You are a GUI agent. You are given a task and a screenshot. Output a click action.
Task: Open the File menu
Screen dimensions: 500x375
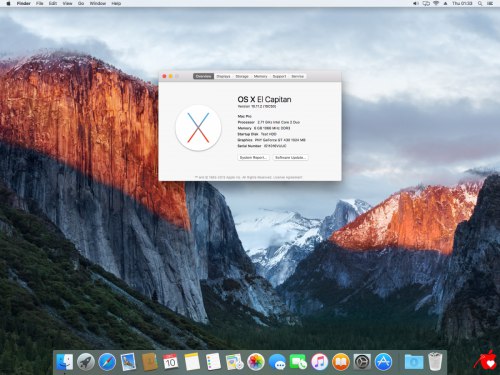coord(40,3)
